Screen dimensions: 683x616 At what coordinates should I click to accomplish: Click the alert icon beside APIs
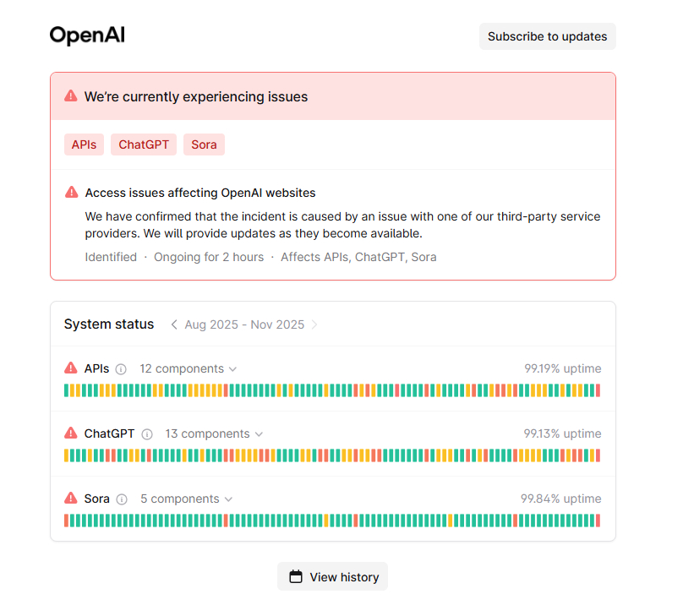[71, 368]
